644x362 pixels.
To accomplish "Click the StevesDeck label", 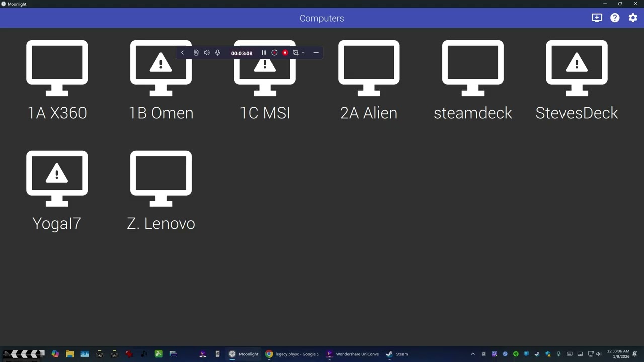I will (x=577, y=113).
